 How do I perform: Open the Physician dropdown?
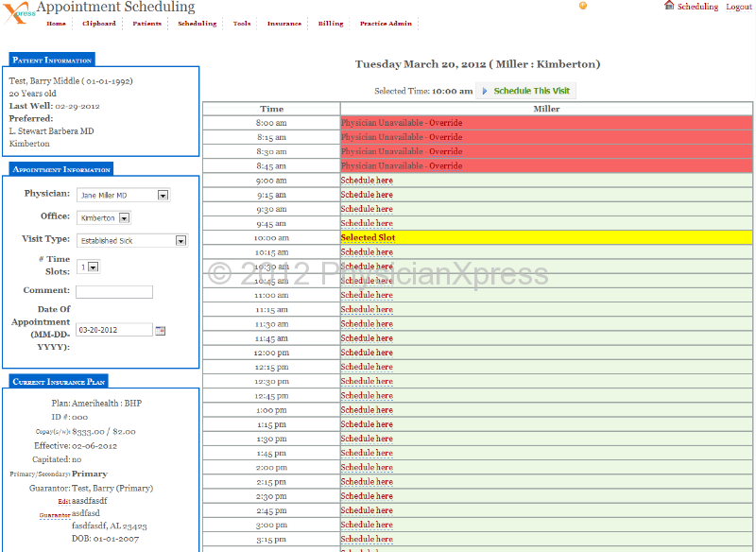[x=163, y=196]
